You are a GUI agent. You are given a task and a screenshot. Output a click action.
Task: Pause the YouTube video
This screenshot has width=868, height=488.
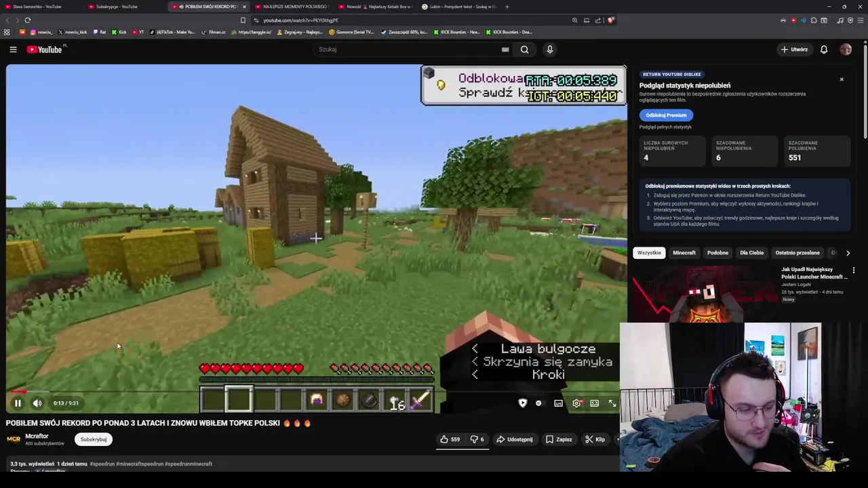[x=18, y=403]
